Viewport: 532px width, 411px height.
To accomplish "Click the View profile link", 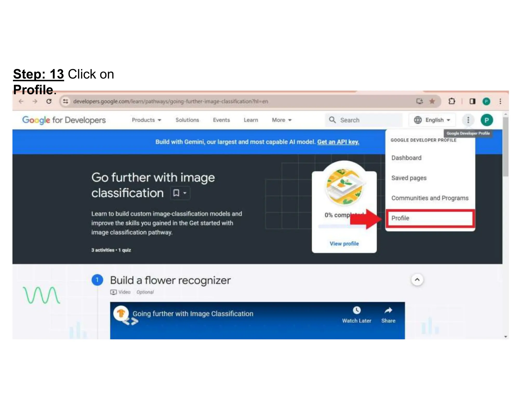I will point(344,244).
